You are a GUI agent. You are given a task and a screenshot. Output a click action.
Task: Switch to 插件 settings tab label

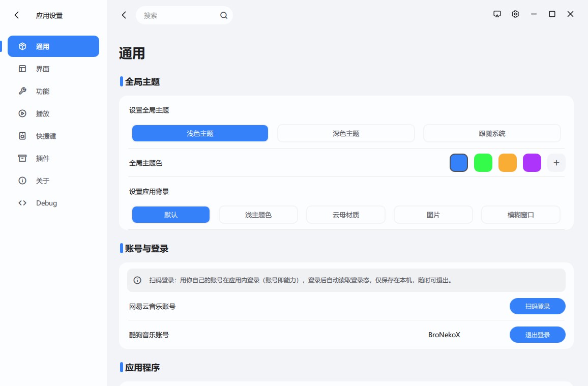click(42, 158)
